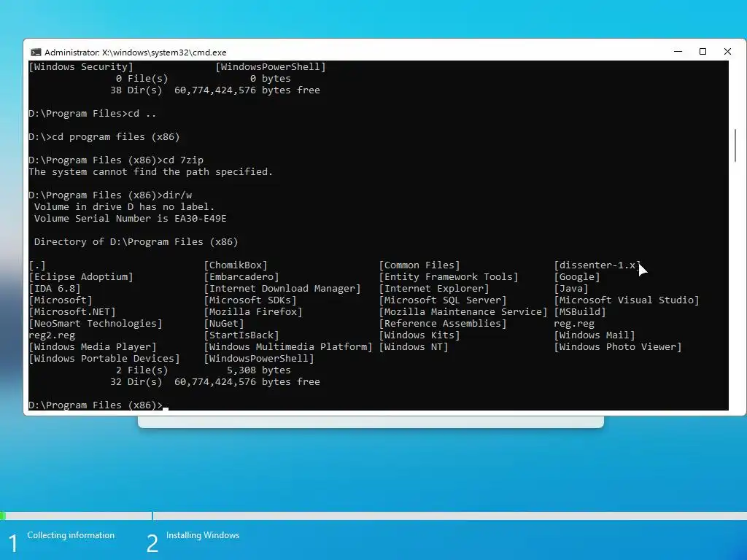Click the '[Mozilla Maintenance Service]' entry
The width and height of the screenshot is (747, 560).
tap(463, 312)
